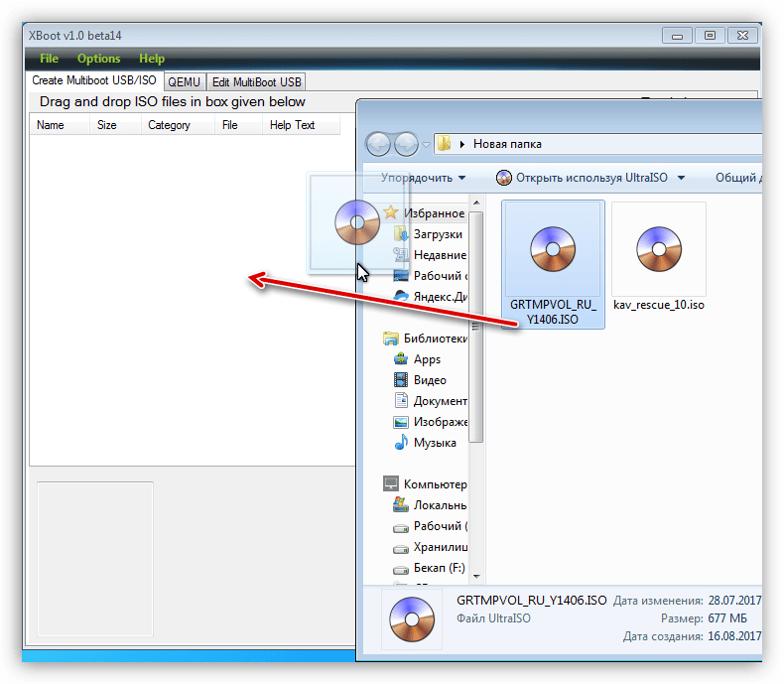Click the Apps library icon

pos(401,359)
